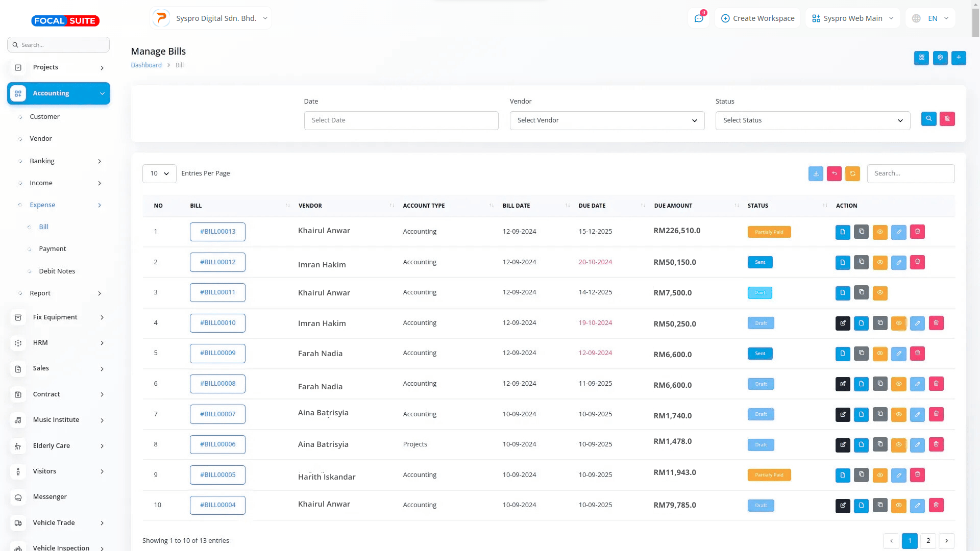This screenshot has height=551, width=980.
Task: Click the plus icon to create bill
Action: pyautogui.click(x=959, y=58)
